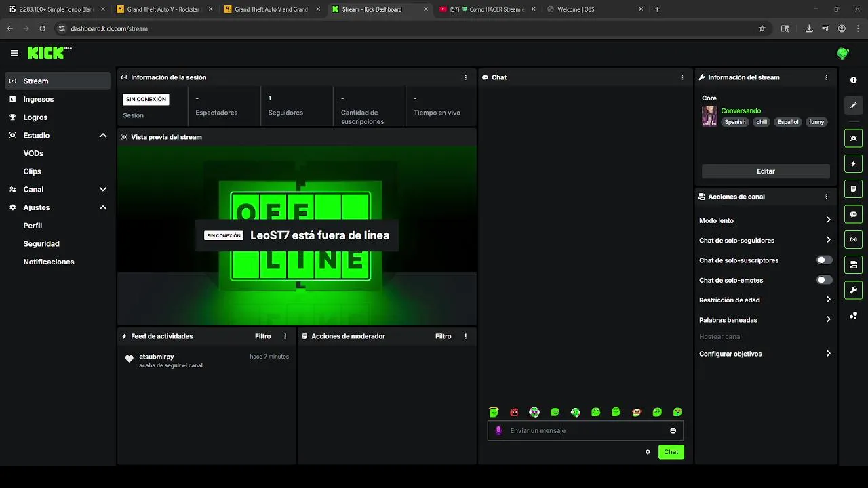Screen dimensions: 868x488
Task: Reload the page in browser
Action: (x=42, y=28)
